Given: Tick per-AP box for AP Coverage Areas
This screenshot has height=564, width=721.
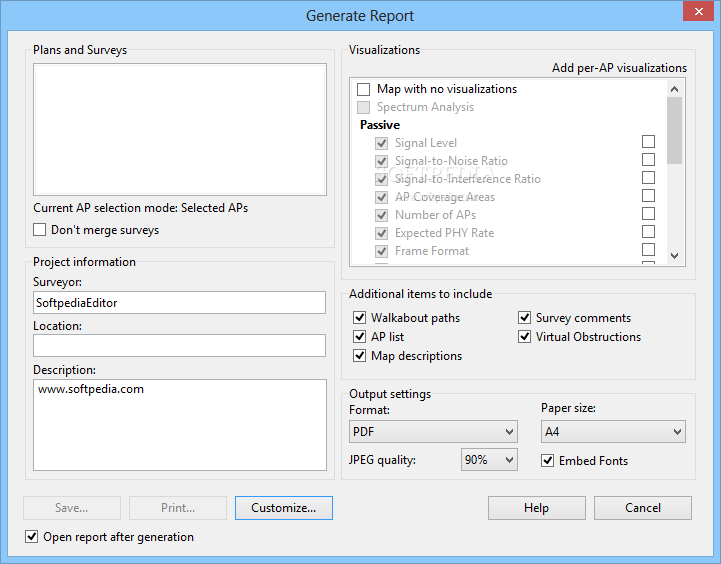Looking at the screenshot, I should click(x=648, y=195).
